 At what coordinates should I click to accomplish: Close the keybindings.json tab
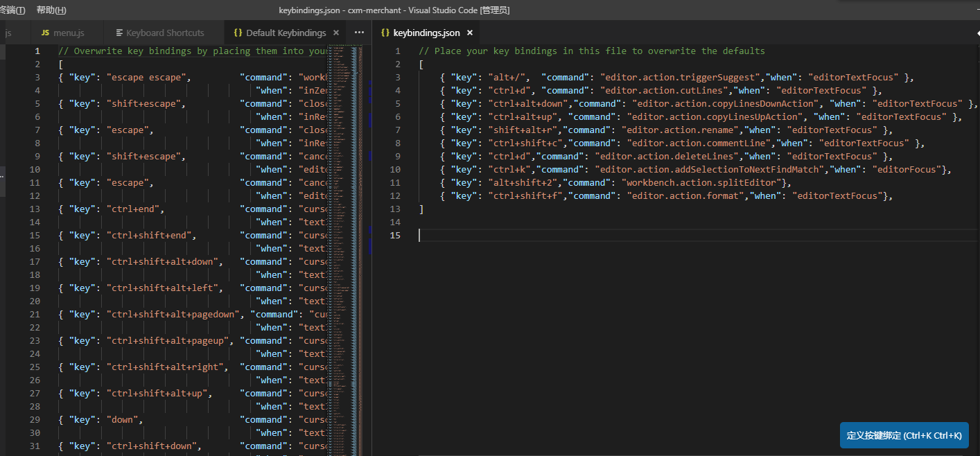tap(469, 33)
